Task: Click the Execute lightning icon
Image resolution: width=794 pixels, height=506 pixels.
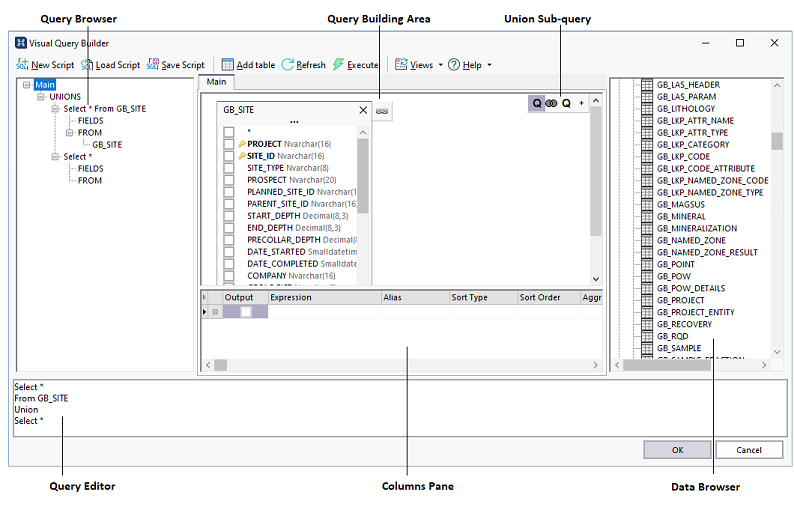Action: 338,64
